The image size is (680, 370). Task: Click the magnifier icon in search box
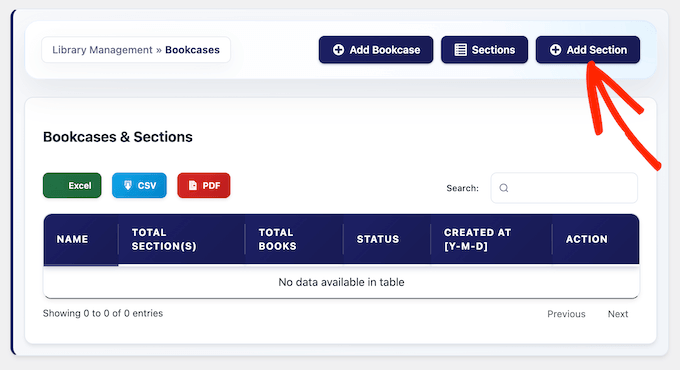point(503,188)
